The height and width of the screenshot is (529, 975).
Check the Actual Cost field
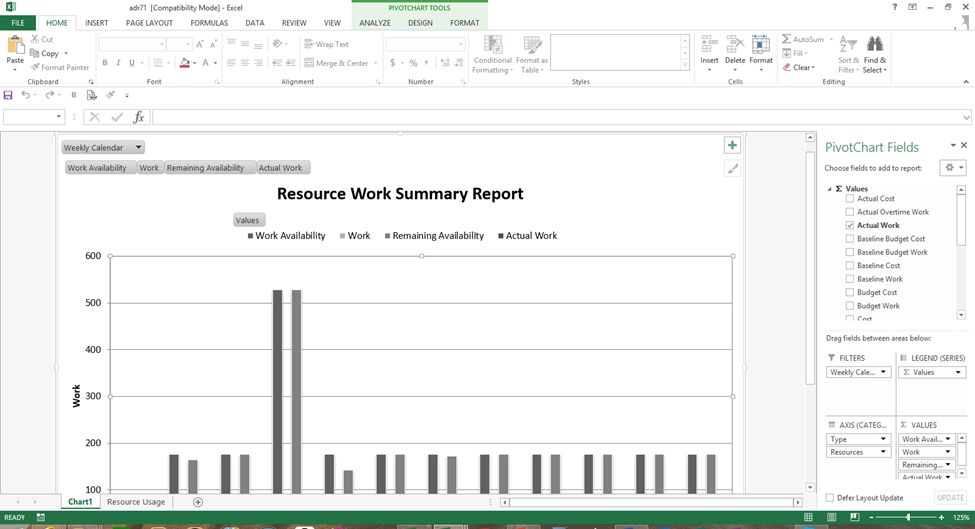click(x=849, y=199)
